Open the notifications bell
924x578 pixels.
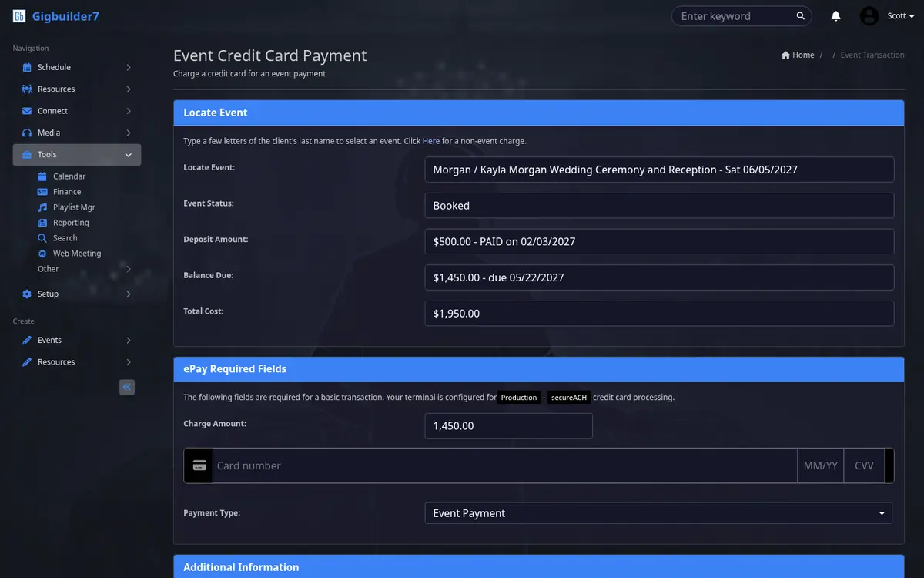pyautogui.click(x=836, y=16)
